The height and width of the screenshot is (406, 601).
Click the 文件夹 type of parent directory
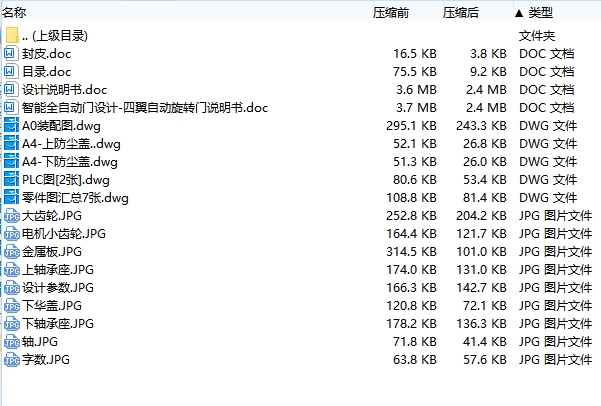537,36
